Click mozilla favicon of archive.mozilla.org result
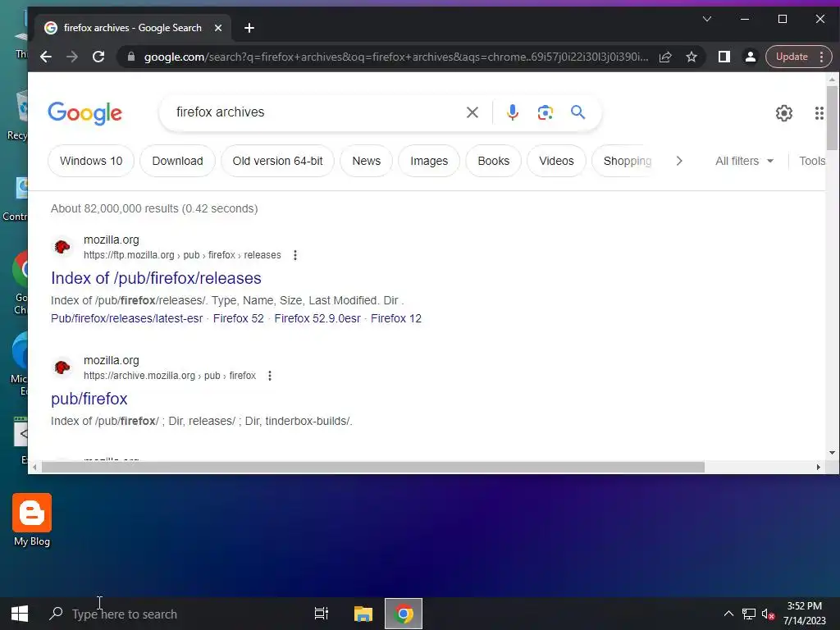Viewport: 840px width, 630px height. point(62,367)
